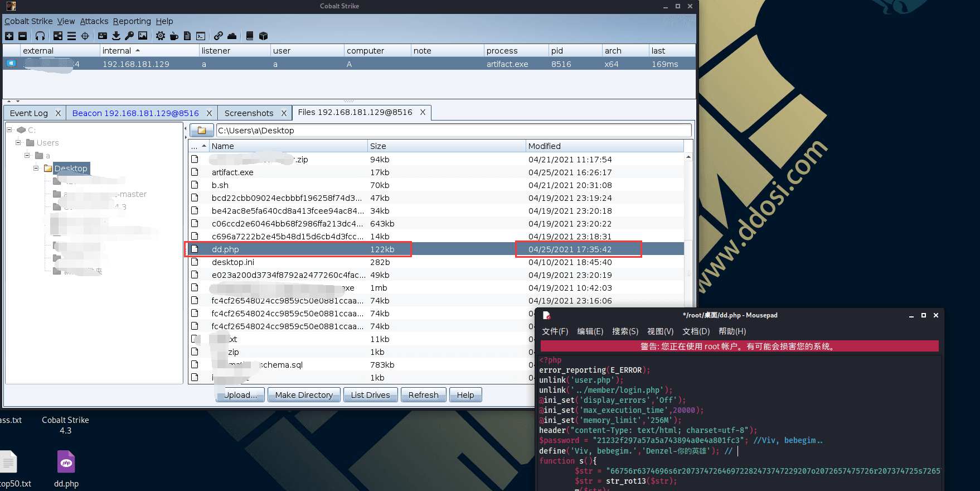Click the Connect to team server plus icon
This screenshot has width=980, height=491.
coord(9,36)
